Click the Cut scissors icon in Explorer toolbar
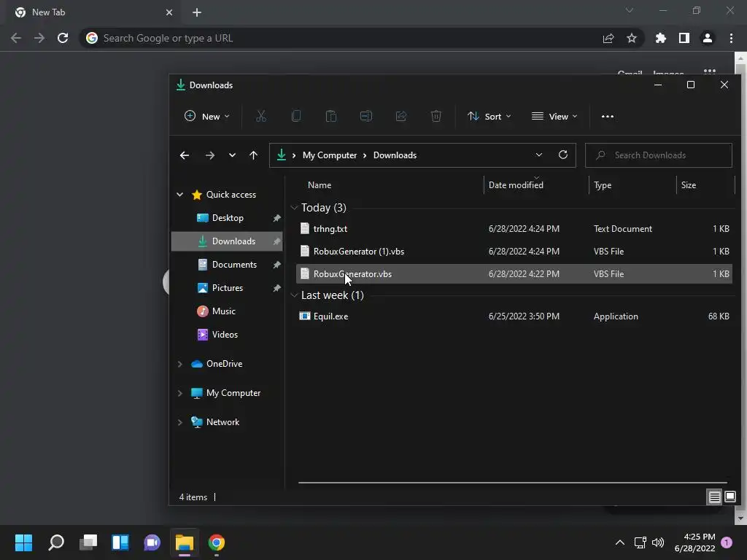This screenshot has width=747, height=560. pyautogui.click(x=261, y=116)
